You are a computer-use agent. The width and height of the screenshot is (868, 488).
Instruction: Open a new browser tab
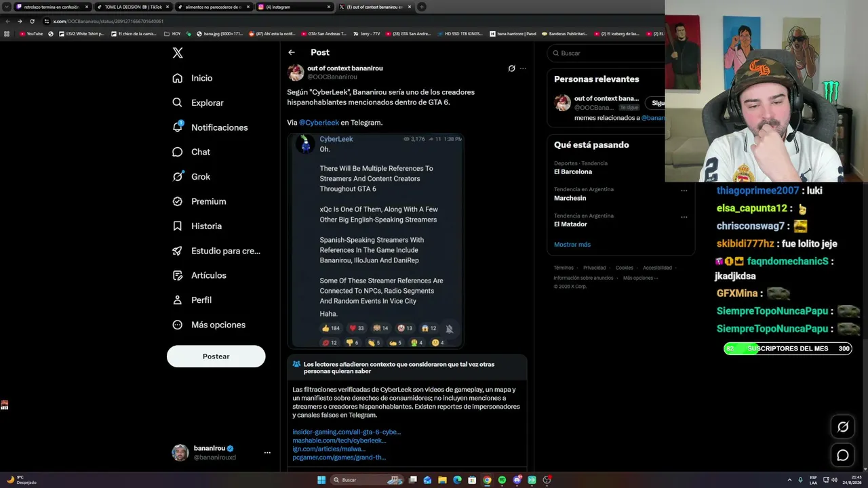421,7
